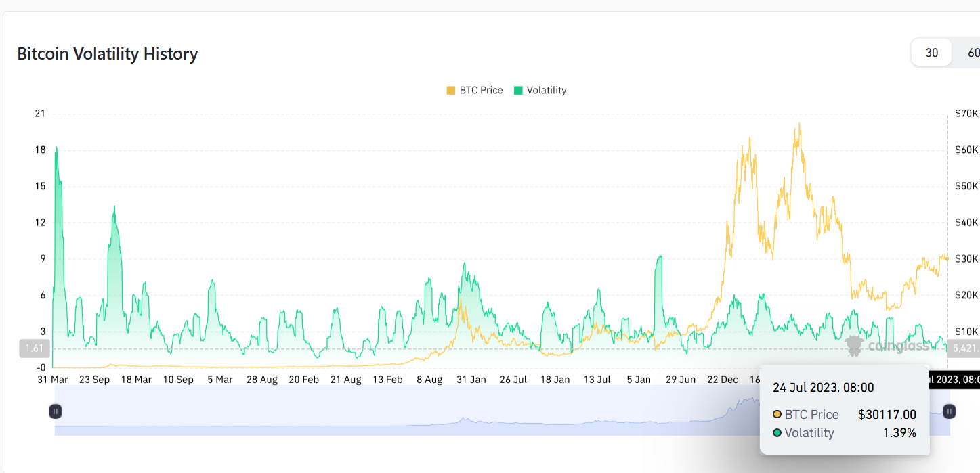Image resolution: width=980 pixels, height=473 pixels.
Task: Click the Bitcoin Volatility History title
Action: pyautogui.click(x=107, y=53)
